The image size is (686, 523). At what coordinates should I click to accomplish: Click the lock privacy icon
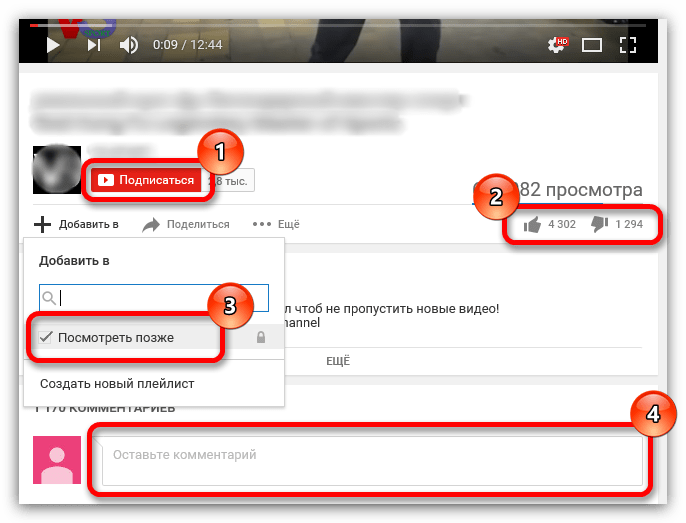261,337
